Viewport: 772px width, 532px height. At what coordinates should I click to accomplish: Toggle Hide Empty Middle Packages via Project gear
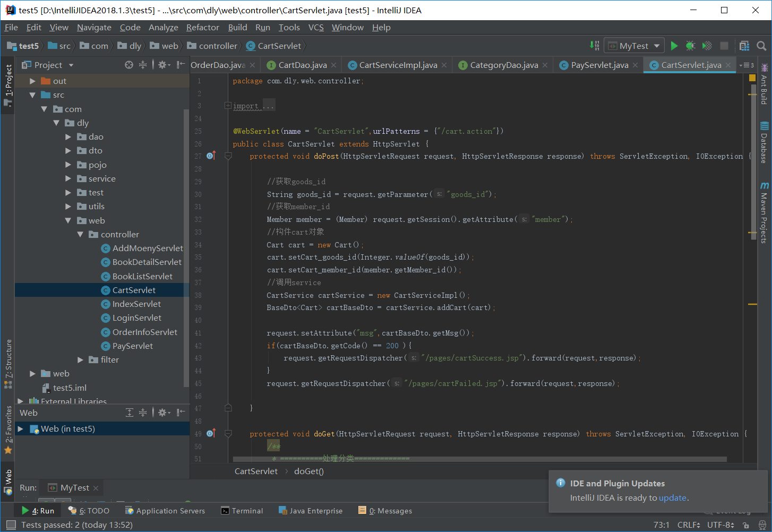(161, 65)
